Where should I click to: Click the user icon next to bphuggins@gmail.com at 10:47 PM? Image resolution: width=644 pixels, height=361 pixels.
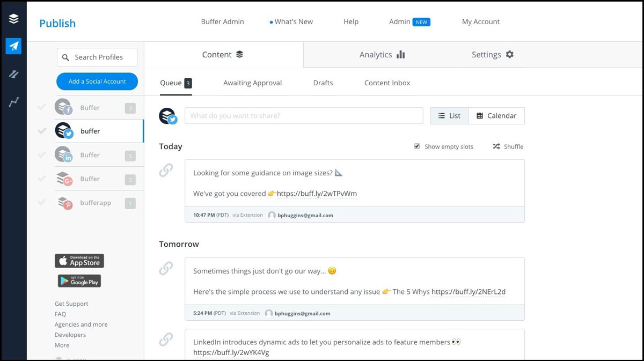pyautogui.click(x=272, y=215)
